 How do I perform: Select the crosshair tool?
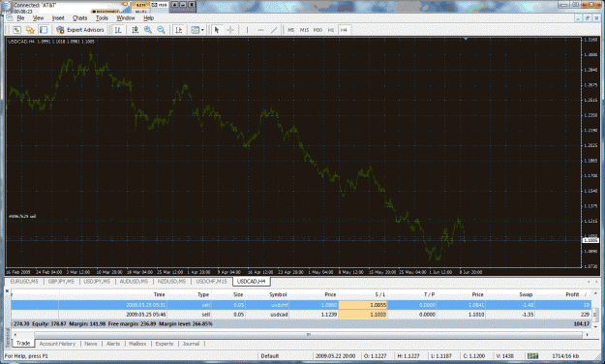click(x=230, y=30)
